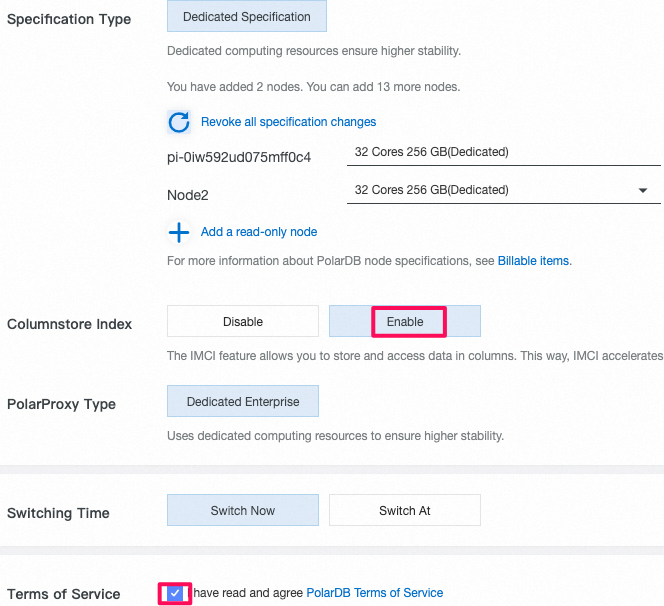Click the node name pi-0iw592ud075mff0c4

239,158
